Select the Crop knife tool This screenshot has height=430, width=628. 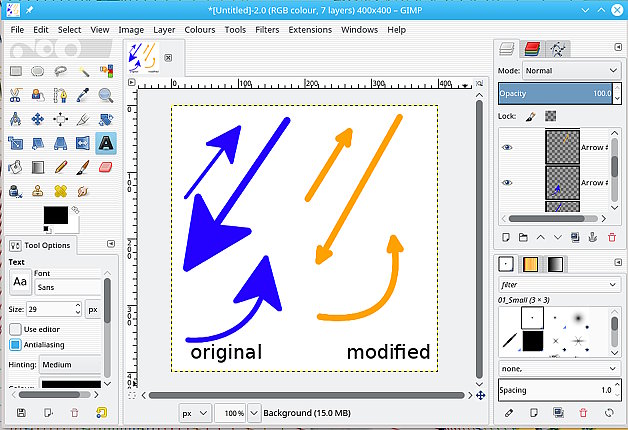tap(83, 119)
